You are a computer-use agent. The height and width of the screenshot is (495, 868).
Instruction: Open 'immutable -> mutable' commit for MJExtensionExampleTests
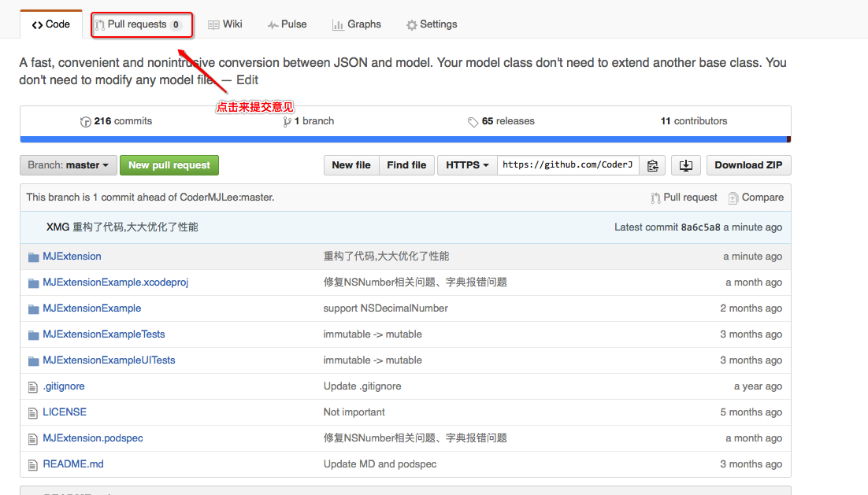coord(373,334)
